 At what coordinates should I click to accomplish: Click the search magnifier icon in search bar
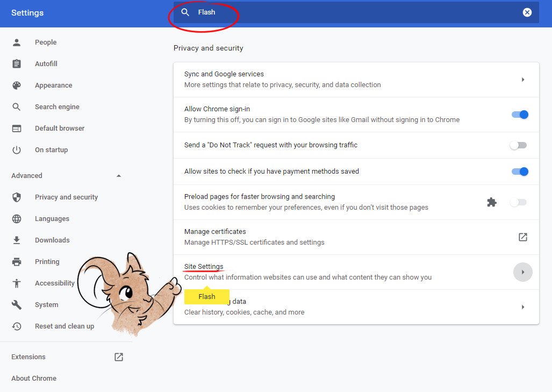click(x=185, y=12)
